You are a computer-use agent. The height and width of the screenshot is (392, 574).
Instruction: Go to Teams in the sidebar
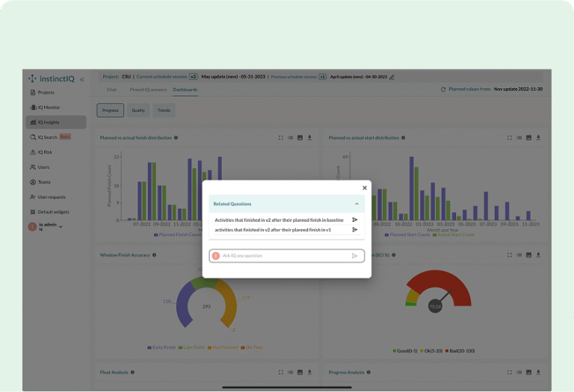pyautogui.click(x=40, y=182)
